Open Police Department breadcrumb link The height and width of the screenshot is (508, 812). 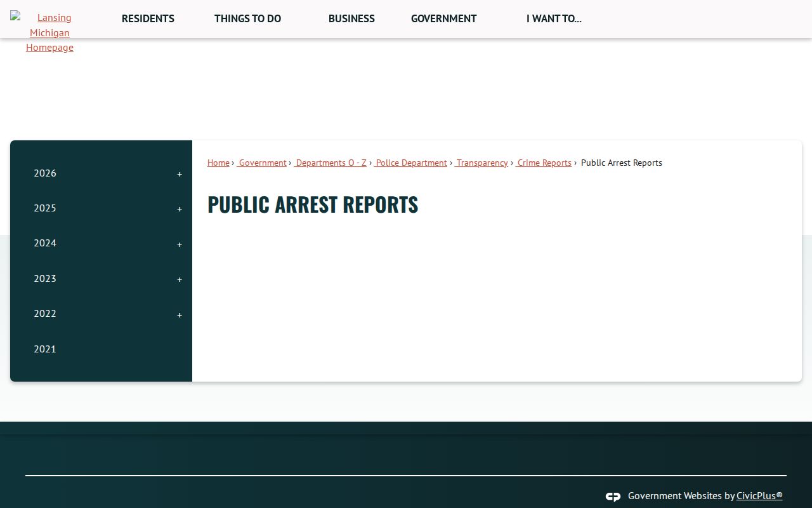click(410, 163)
